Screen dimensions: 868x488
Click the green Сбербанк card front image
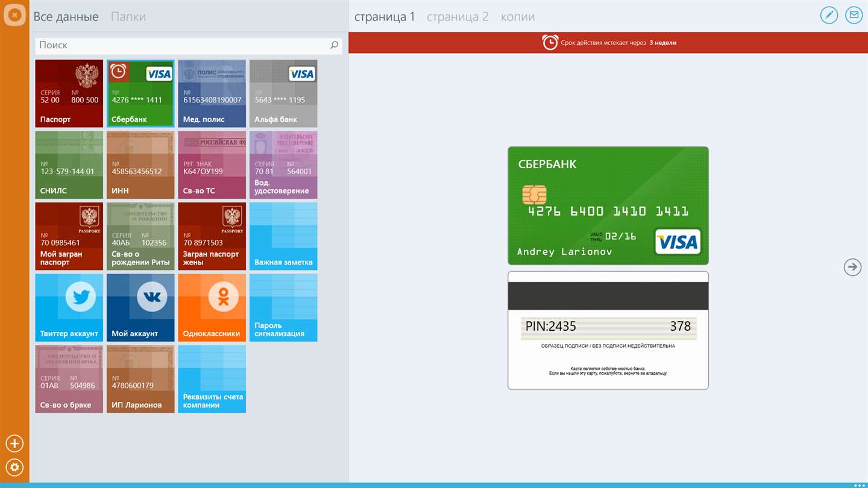(608, 205)
